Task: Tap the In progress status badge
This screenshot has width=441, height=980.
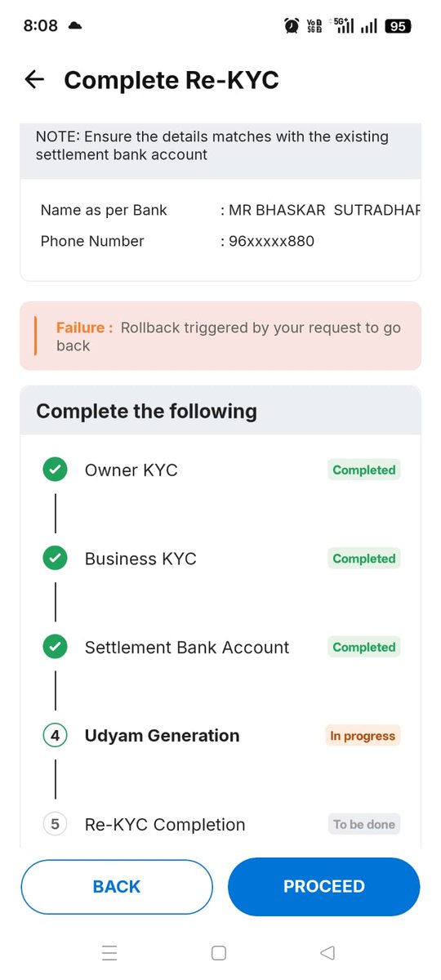Action: (363, 736)
